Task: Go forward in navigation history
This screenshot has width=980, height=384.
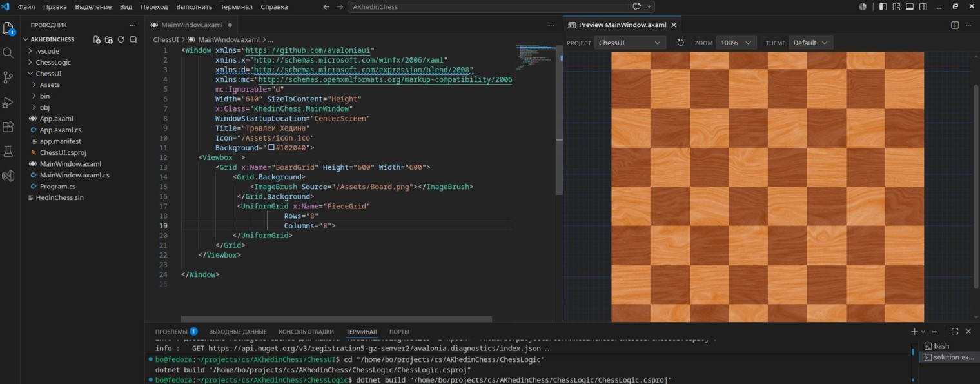Action: coord(340,6)
